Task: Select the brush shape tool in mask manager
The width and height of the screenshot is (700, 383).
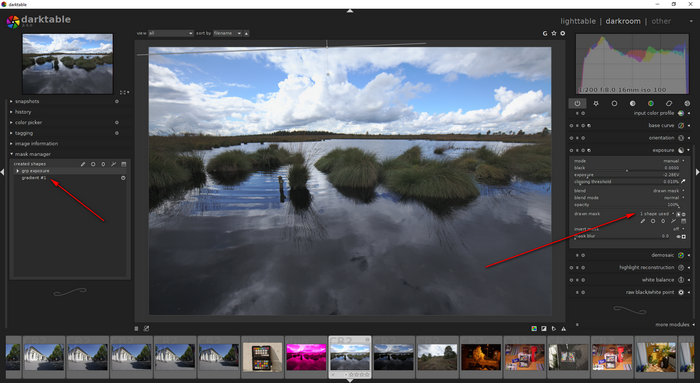Action: tap(83, 164)
